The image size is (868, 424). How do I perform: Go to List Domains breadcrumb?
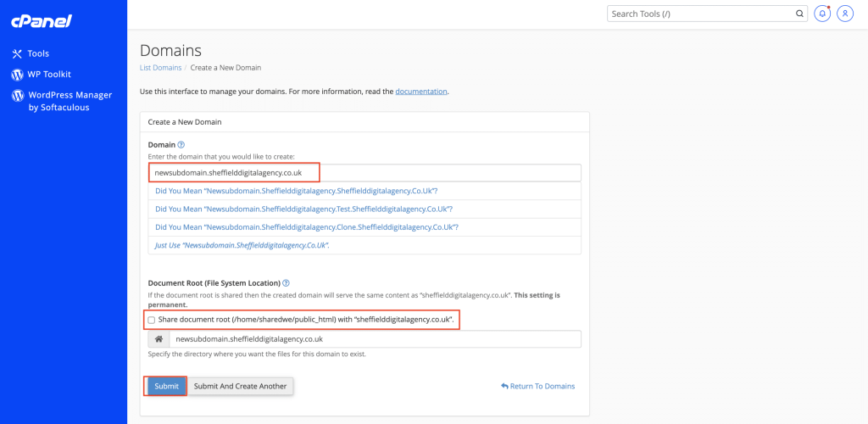(x=160, y=68)
